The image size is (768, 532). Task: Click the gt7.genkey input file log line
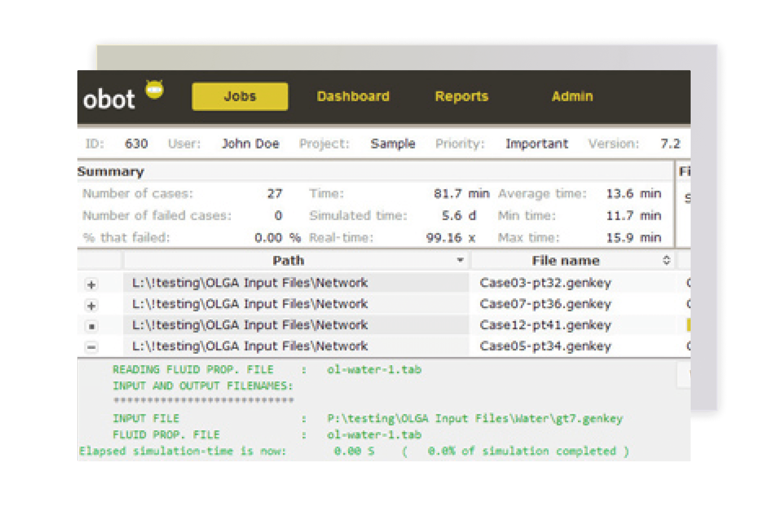pyautogui.click(x=475, y=418)
